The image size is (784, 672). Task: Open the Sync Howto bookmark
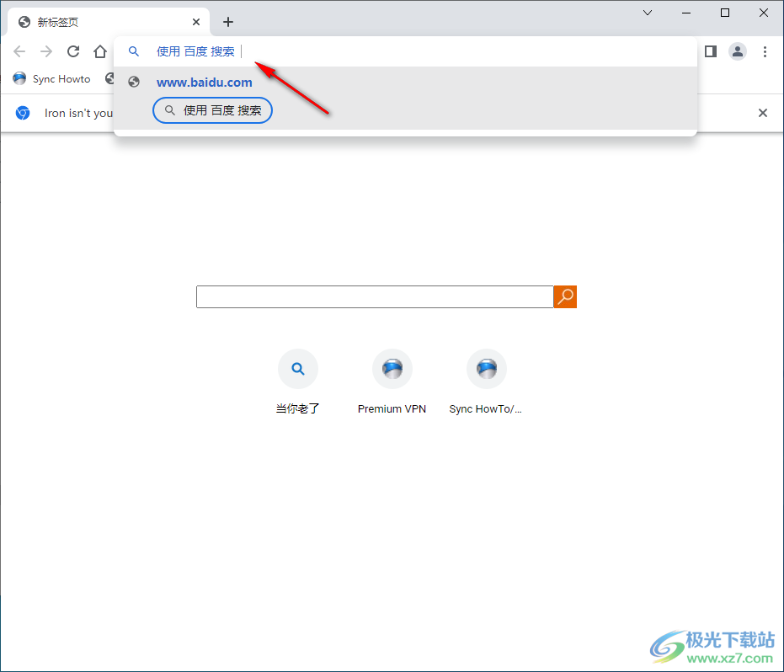pos(51,79)
